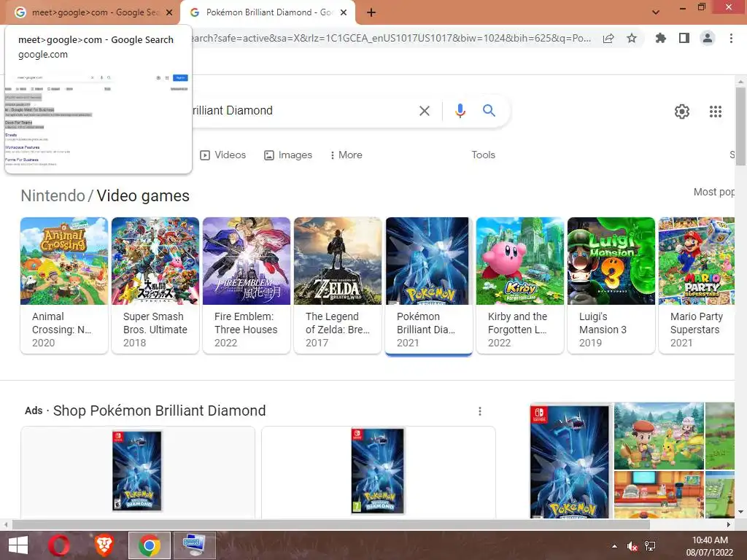Open ads options three-dot menu
This screenshot has height=560, width=747.
(x=480, y=411)
